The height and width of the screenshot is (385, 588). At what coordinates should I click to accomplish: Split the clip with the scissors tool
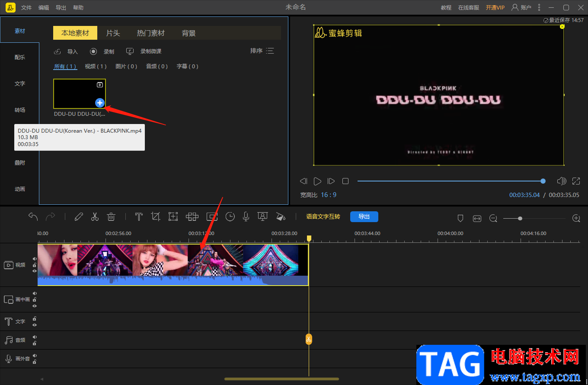pyautogui.click(x=95, y=216)
